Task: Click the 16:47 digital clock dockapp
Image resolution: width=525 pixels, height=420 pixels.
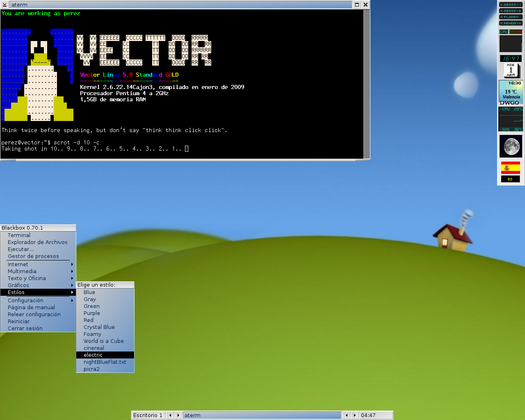Action: [511, 58]
